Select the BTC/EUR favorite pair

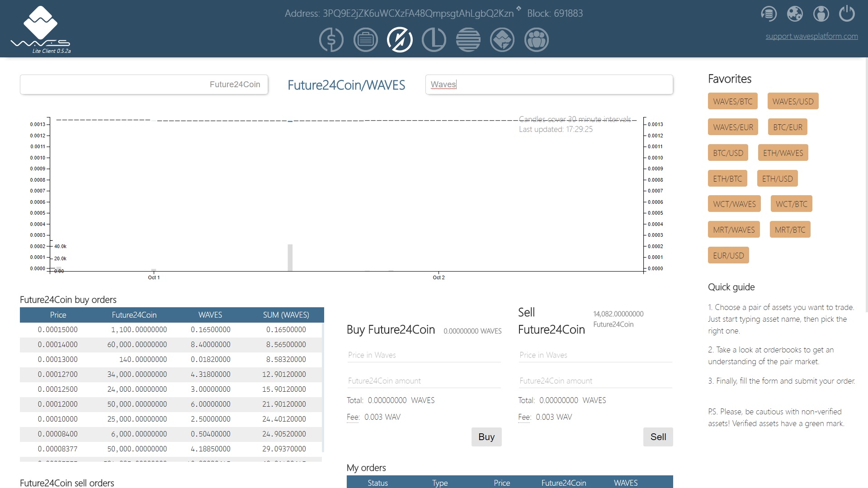point(788,127)
